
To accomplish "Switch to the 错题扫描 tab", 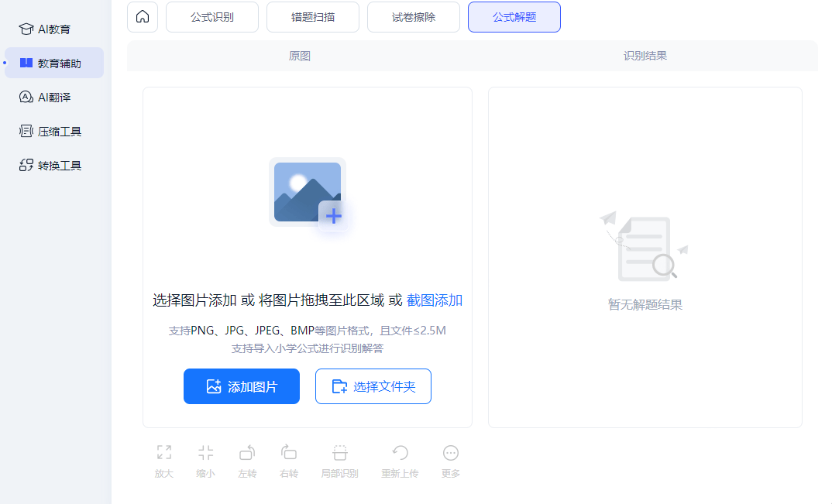I will click(313, 17).
